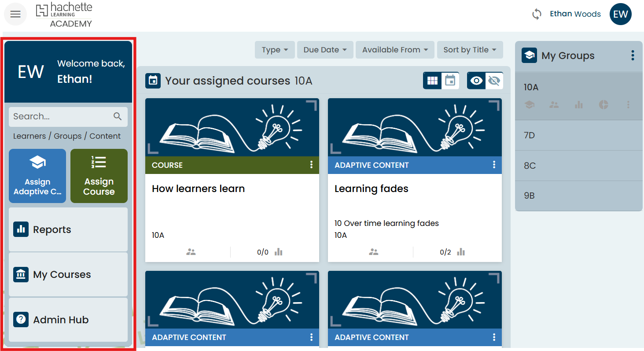Open My Groups three-dot options menu
644x351 pixels.
pyautogui.click(x=633, y=55)
